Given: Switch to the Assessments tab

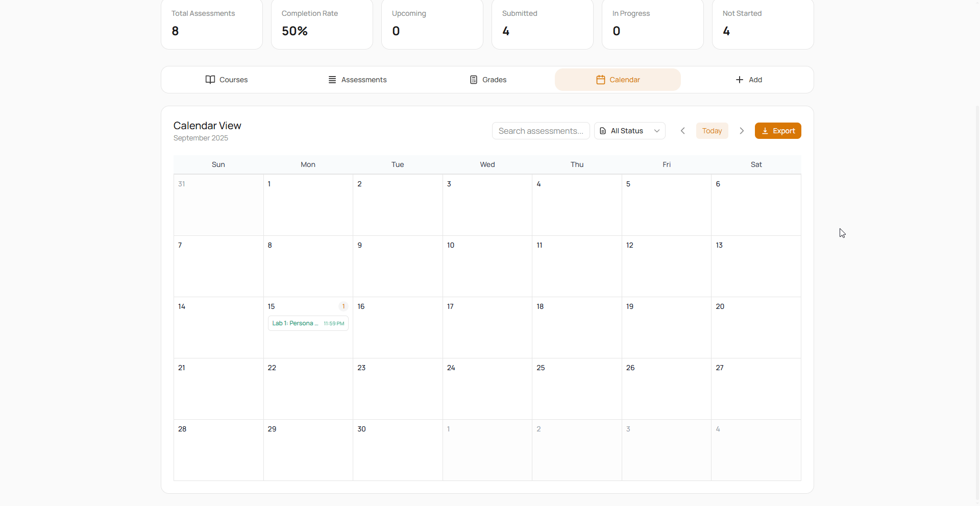Looking at the screenshot, I should (357, 80).
